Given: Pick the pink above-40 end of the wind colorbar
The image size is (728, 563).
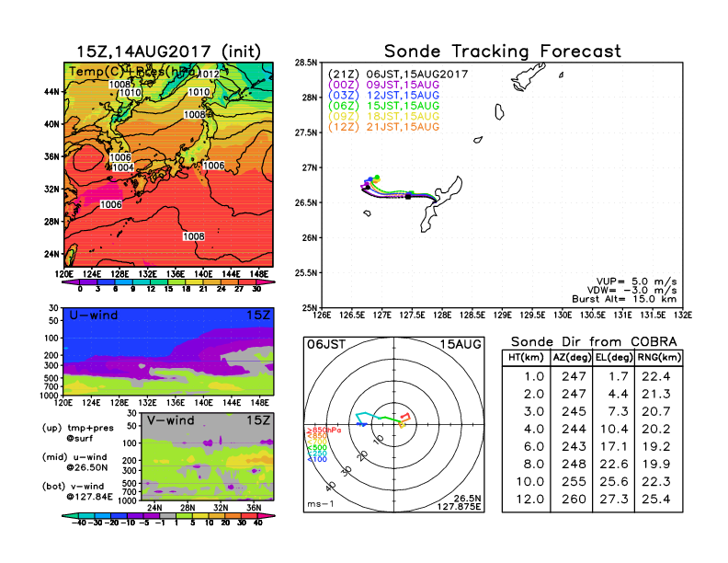Looking at the screenshot, I should click(267, 515).
